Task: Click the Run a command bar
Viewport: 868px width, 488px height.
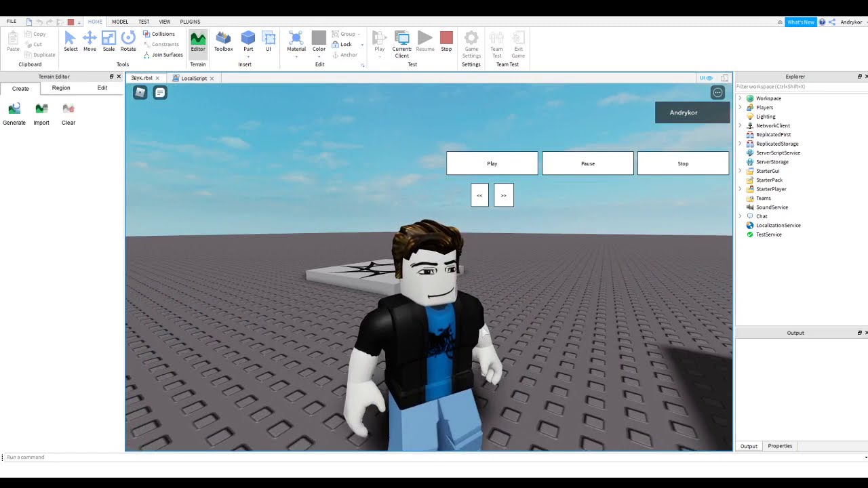Action: click(x=434, y=457)
